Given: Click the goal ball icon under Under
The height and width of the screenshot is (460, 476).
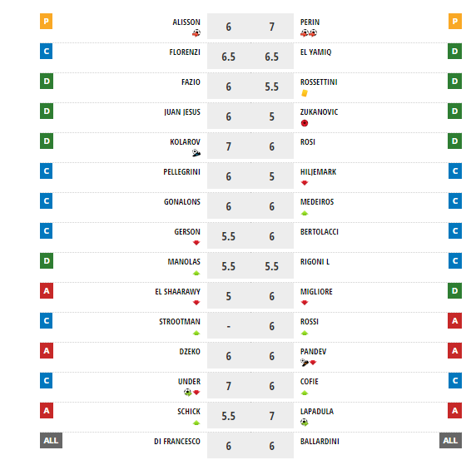Looking at the screenshot, I should (x=187, y=392).
